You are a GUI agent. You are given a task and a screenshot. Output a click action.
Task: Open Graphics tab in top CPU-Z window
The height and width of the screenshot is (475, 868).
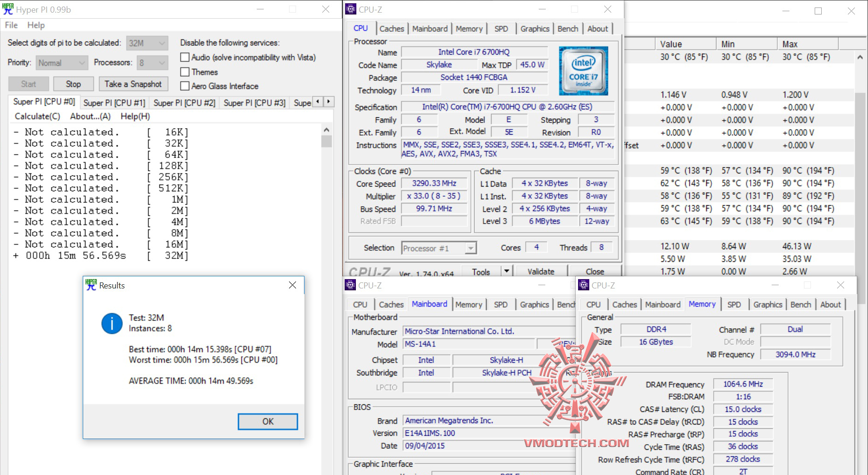click(x=535, y=29)
